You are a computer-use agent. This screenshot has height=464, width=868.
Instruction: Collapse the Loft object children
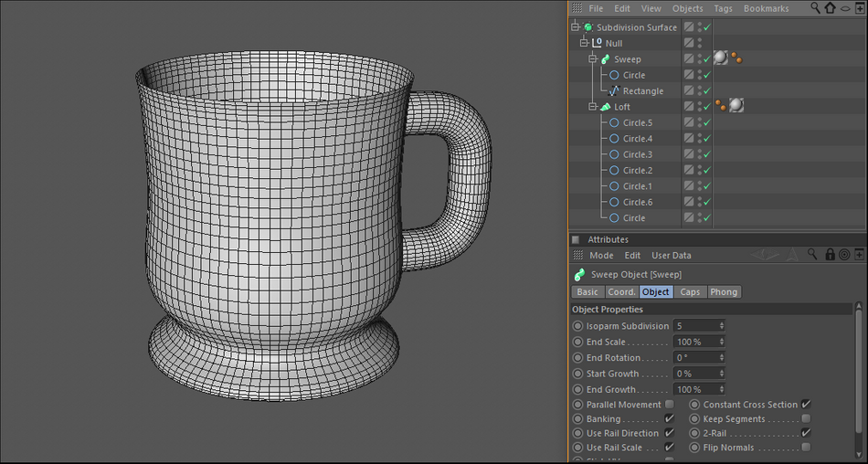tap(592, 107)
